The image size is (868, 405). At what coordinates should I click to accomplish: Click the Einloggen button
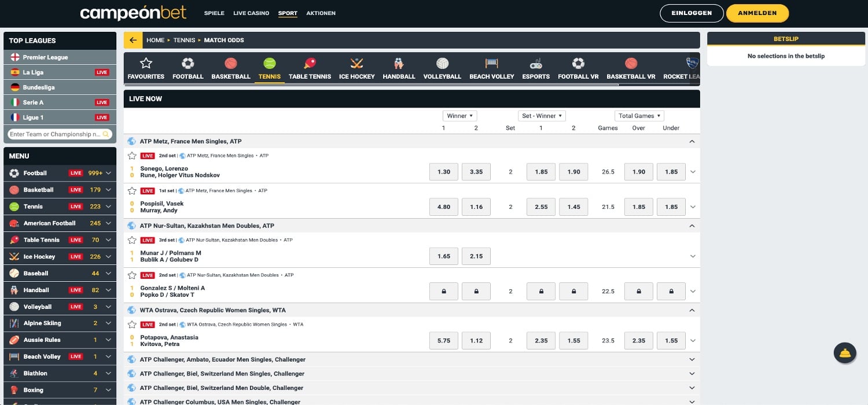692,13
